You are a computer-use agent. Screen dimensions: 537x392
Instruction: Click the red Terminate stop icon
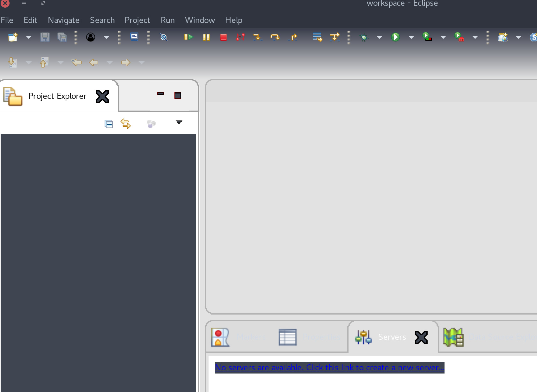tap(224, 37)
